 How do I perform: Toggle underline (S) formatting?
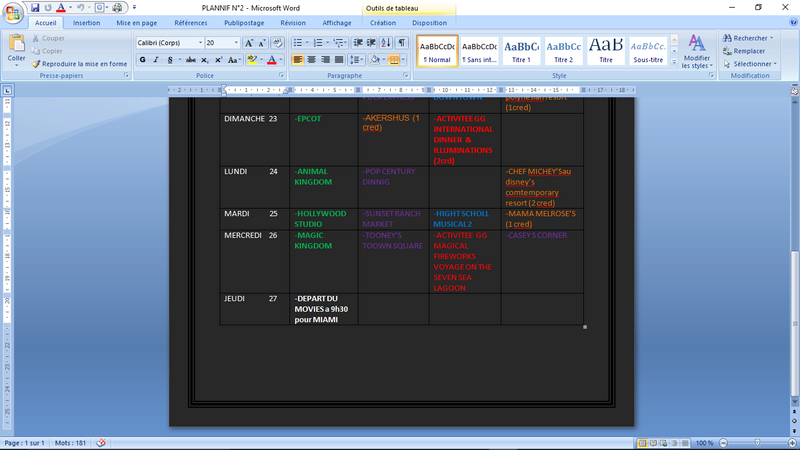pos(170,60)
